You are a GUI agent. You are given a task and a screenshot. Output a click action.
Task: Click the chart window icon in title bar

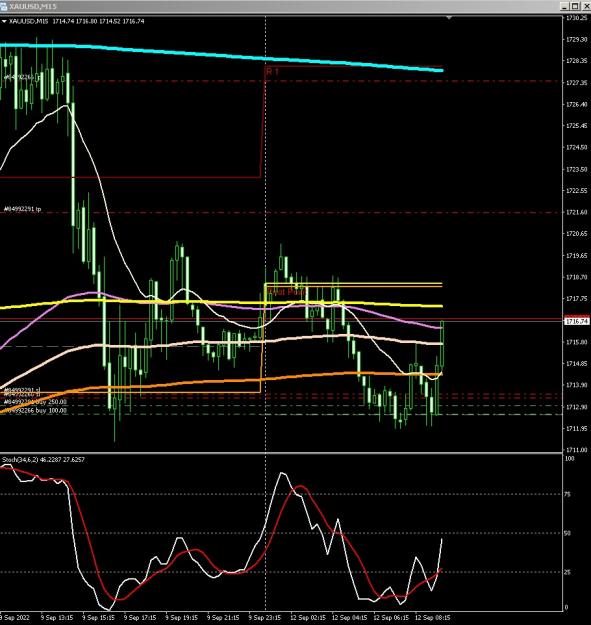click(4, 6)
